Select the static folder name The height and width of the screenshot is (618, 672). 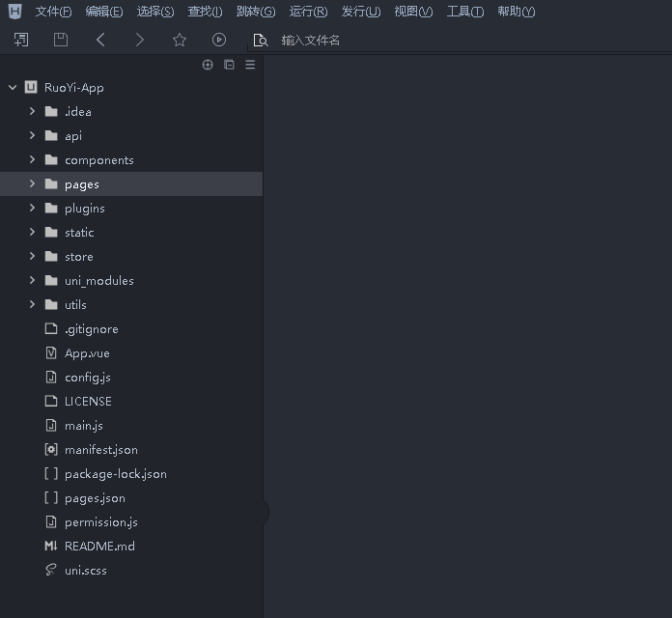pos(79,233)
